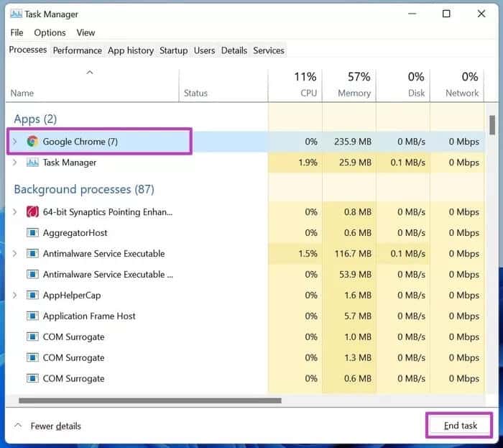Sort by the Status column header
503x448 pixels.
click(223, 86)
